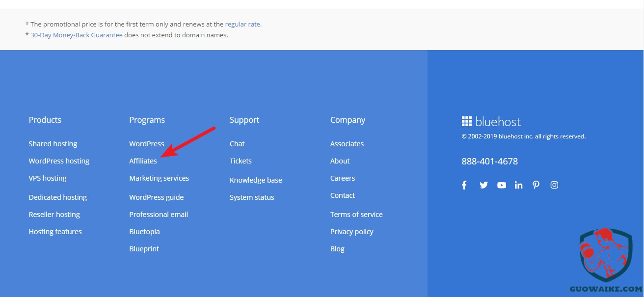Open the Knowledge base link

click(x=256, y=180)
